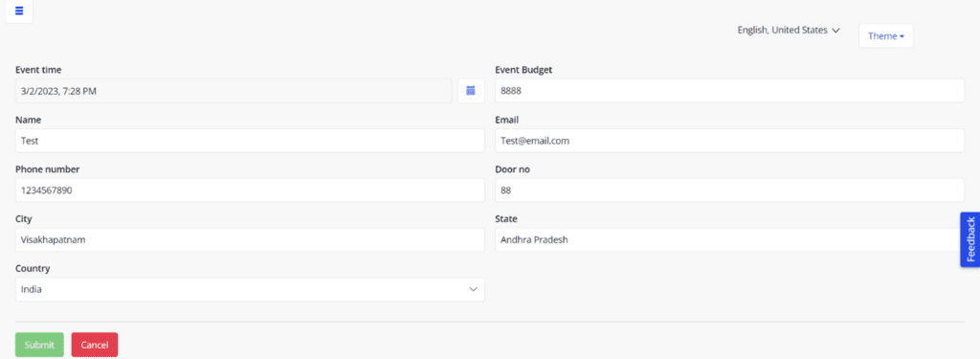Screen dimensions: 980x359
Task: Click into the Event Budget field
Action: click(729, 91)
